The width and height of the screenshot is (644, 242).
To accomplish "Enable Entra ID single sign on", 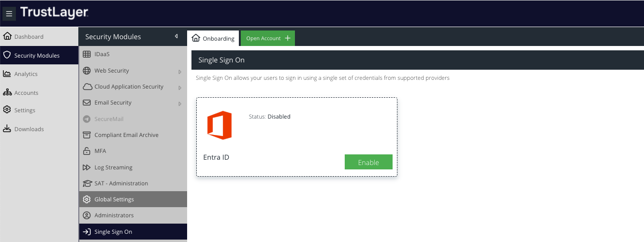I will 368,162.
